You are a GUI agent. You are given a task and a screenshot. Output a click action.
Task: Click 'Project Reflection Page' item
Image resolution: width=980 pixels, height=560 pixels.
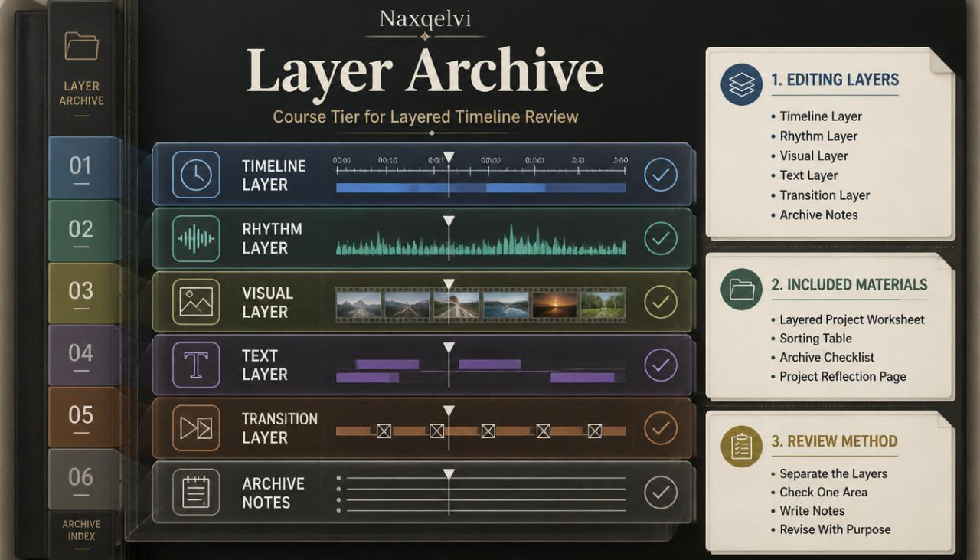[x=843, y=376]
